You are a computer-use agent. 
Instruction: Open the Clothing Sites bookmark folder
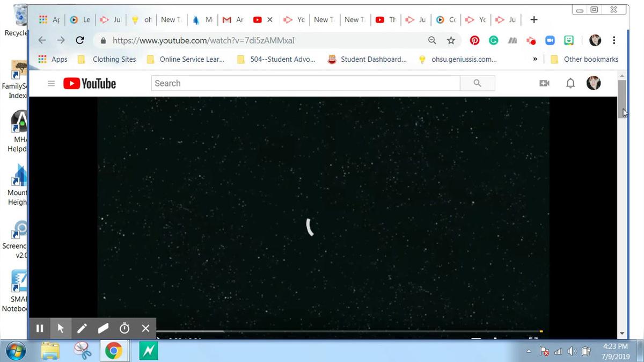(107, 59)
